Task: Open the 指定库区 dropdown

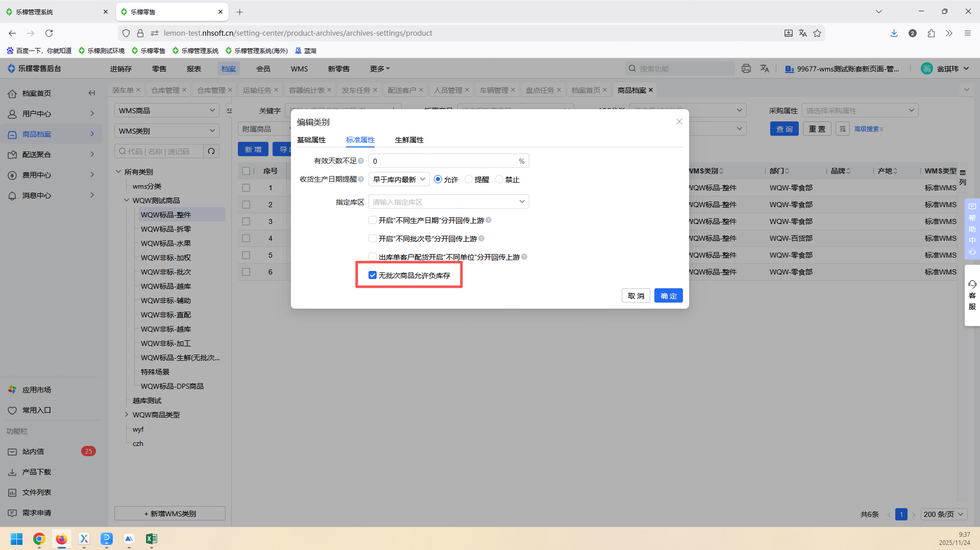Action: coord(449,202)
